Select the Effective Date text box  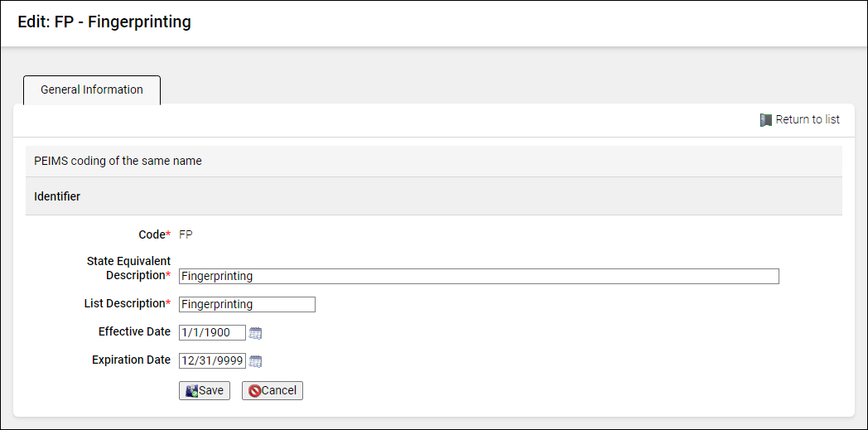coord(212,333)
